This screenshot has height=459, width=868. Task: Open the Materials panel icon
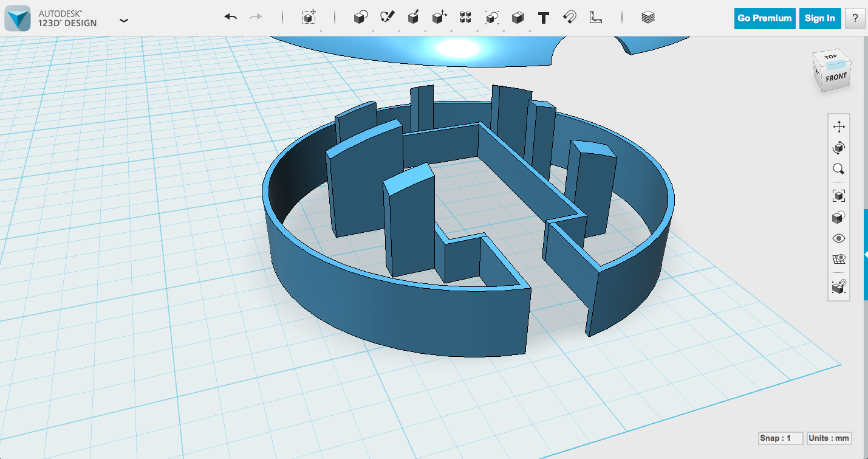[647, 17]
